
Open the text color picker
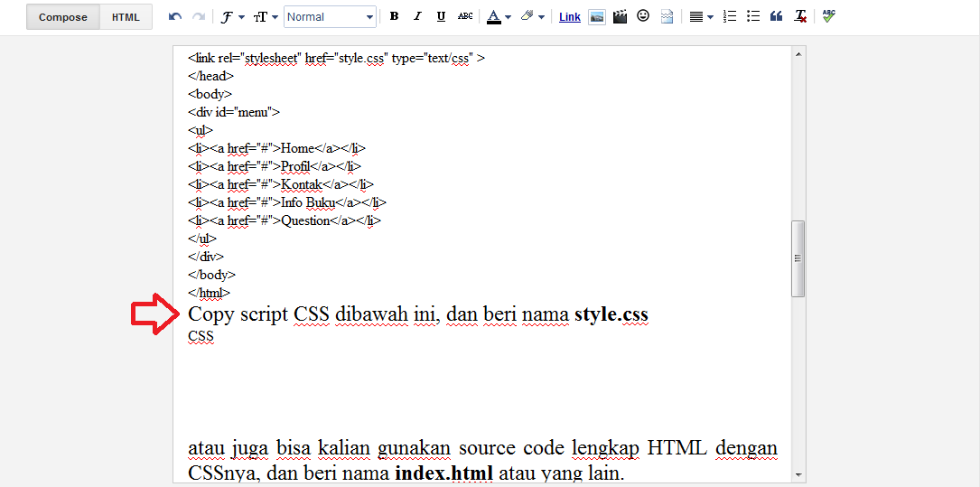click(499, 17)
